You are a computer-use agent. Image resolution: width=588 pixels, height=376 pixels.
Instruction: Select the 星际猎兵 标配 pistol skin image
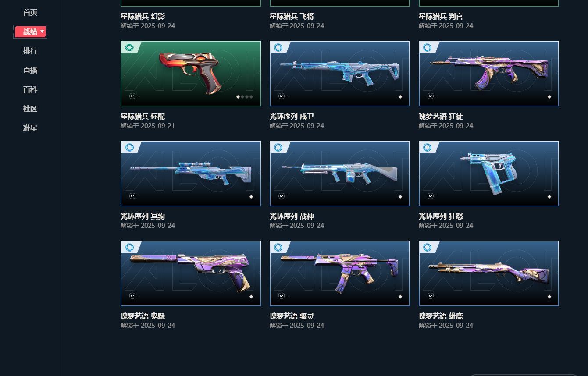191,74
